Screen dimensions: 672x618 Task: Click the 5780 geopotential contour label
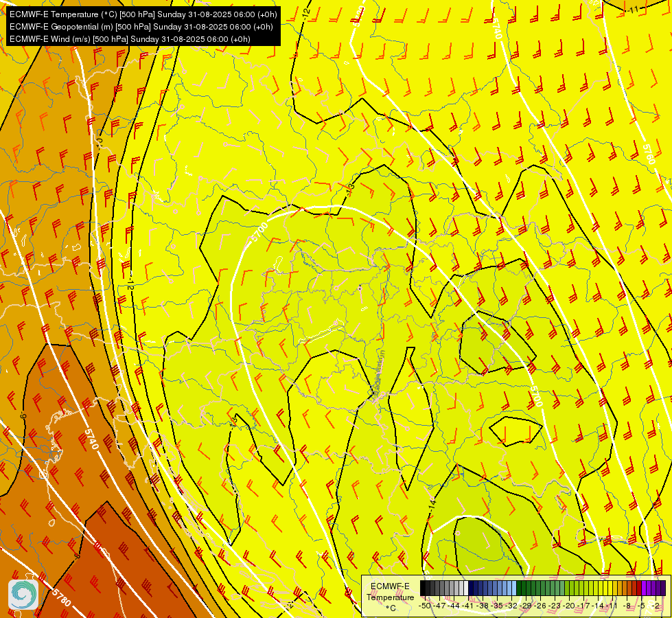point(61,597)
